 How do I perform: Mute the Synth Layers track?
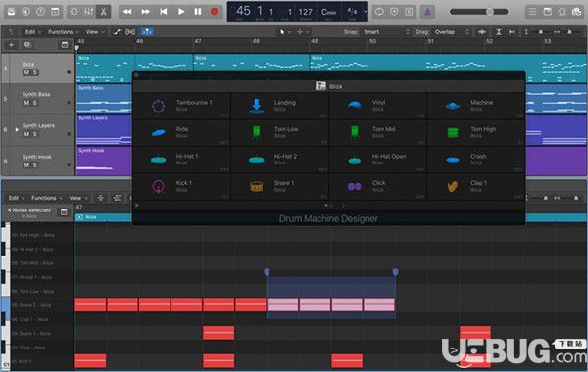coord(26,134)
